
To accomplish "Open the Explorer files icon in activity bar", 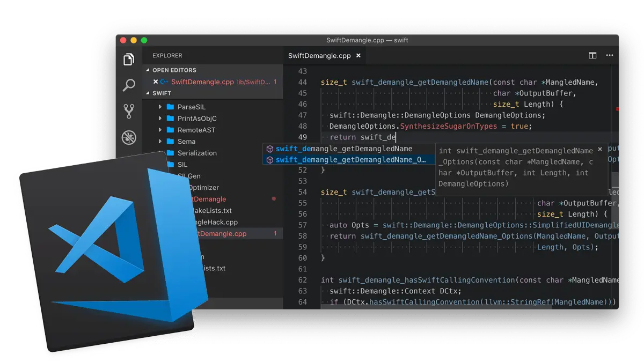I will pyautogui.click(x=129, y=60).
